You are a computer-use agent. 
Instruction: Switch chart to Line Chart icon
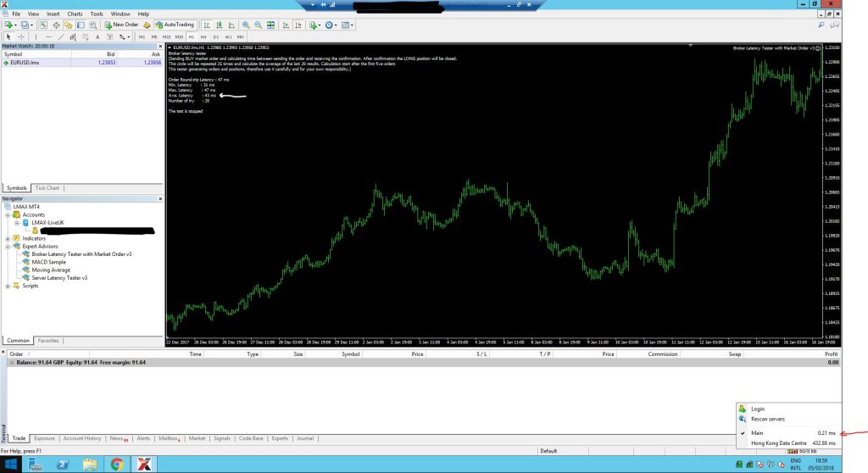pos(231,25)
